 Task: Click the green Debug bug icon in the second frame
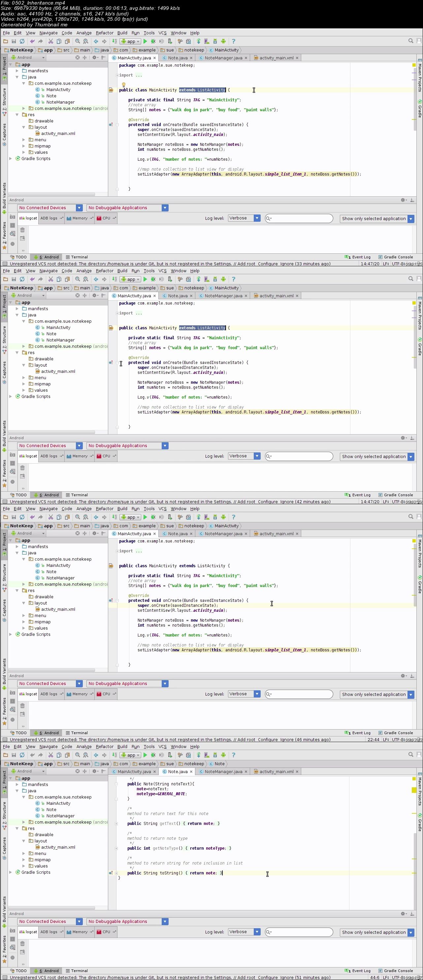coord(153,279)
